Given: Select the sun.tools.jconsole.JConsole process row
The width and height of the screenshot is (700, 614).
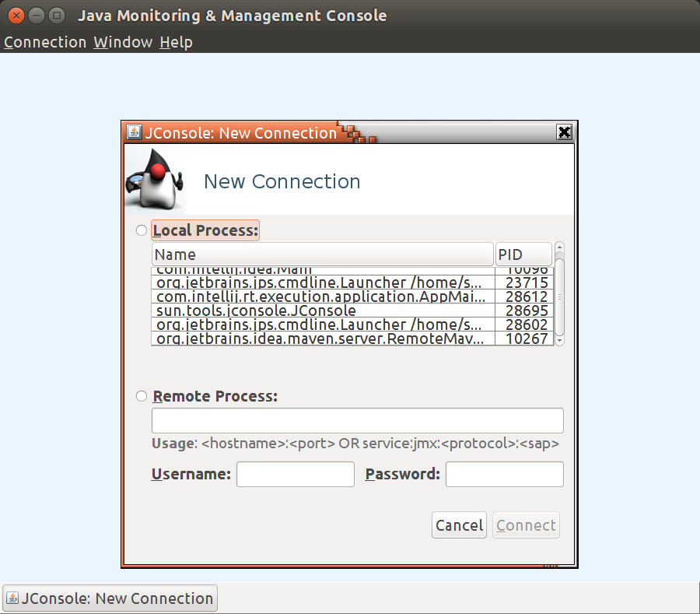Looking at the screenshot, I should pos(352,311).
